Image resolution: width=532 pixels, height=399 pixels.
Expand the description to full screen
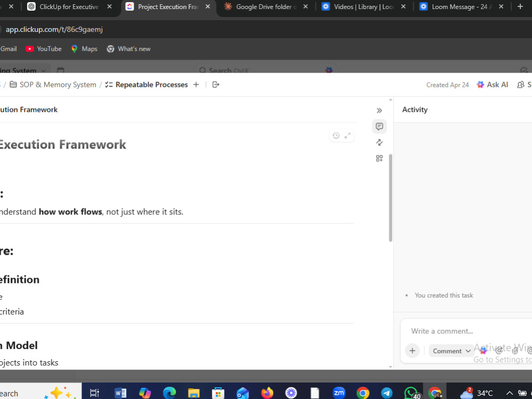(x=347, y=136)
